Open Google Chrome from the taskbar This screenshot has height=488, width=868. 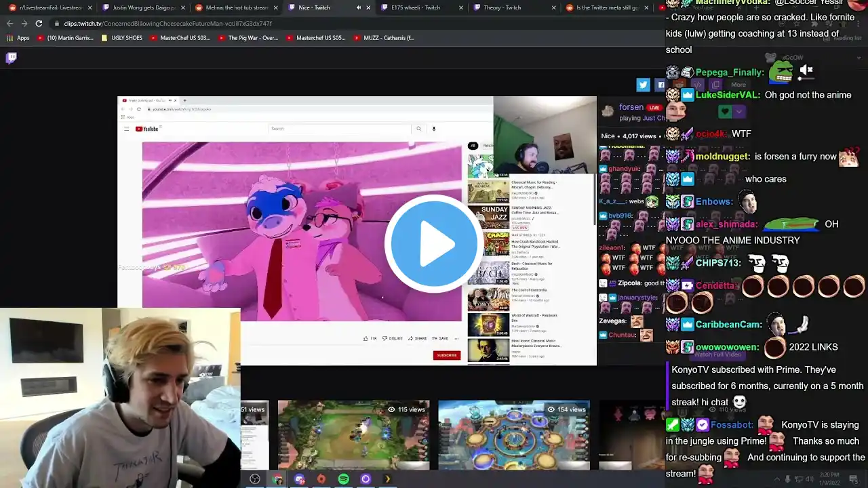(x=277, y=479)
